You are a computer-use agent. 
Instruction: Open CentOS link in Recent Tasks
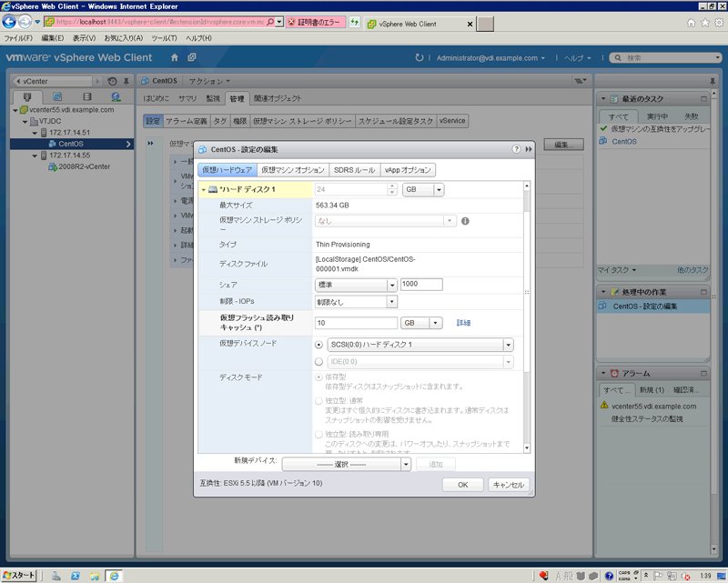tap(624, 142)
